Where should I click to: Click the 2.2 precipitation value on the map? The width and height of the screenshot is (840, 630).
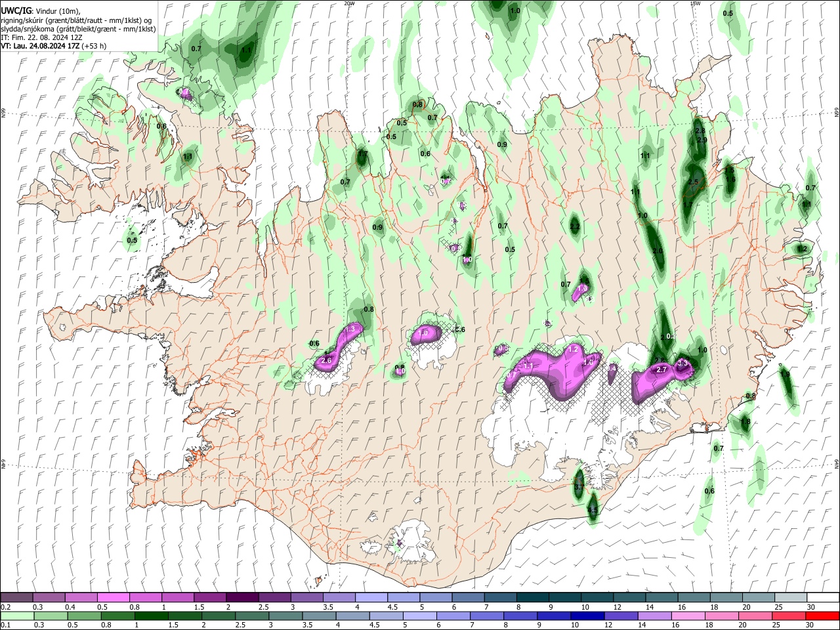[575, 226]
